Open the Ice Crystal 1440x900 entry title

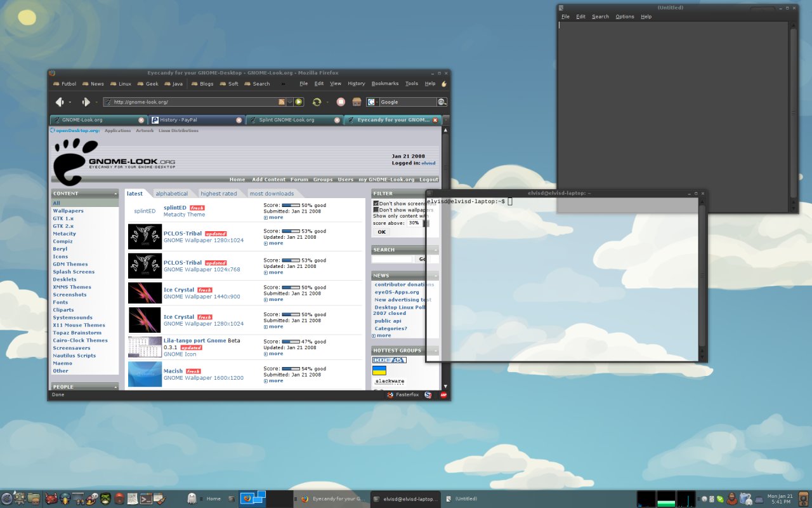(179, 290)
